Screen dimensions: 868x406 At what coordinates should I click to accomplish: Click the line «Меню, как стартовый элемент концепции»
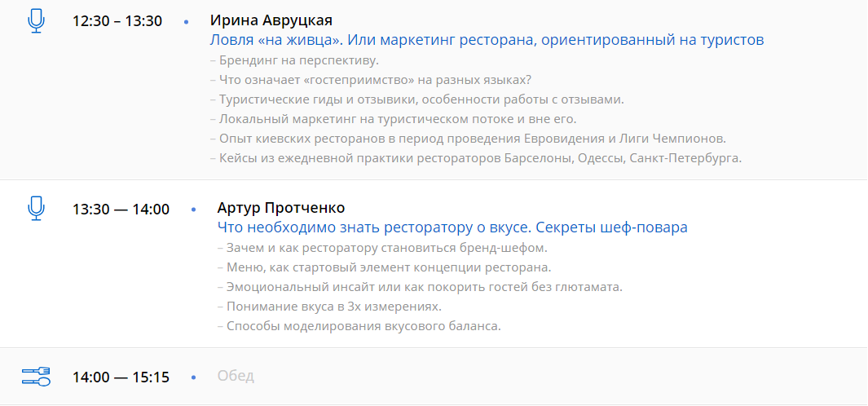click(x=385, y=267)
